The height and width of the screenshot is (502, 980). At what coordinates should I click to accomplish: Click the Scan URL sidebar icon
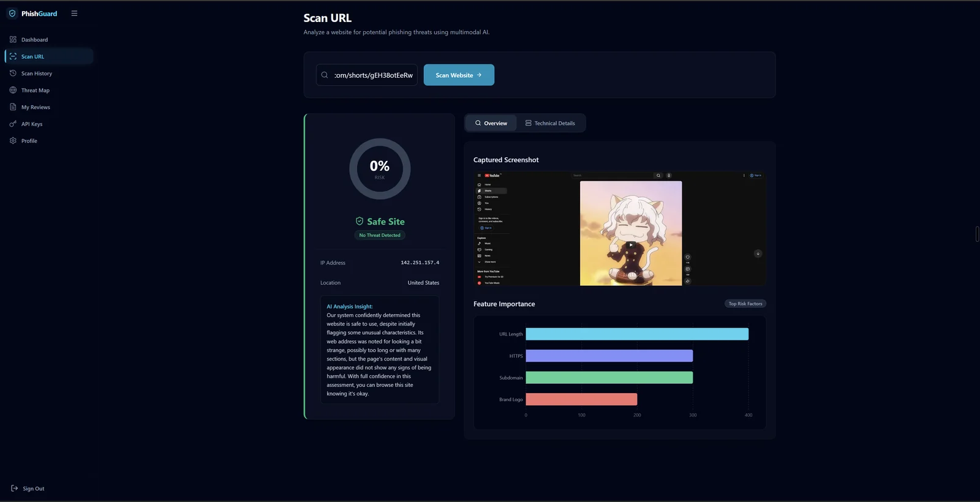[13, 56]
